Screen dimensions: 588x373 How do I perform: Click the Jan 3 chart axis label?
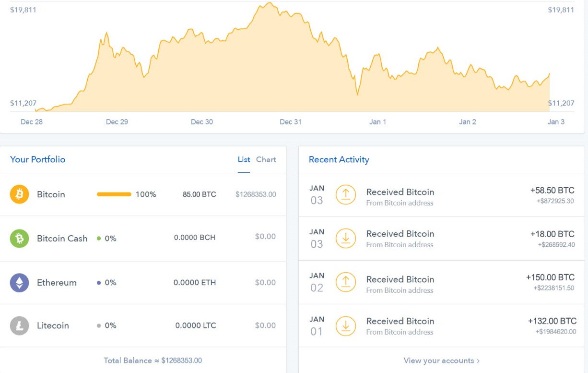[x=556, y=122]
